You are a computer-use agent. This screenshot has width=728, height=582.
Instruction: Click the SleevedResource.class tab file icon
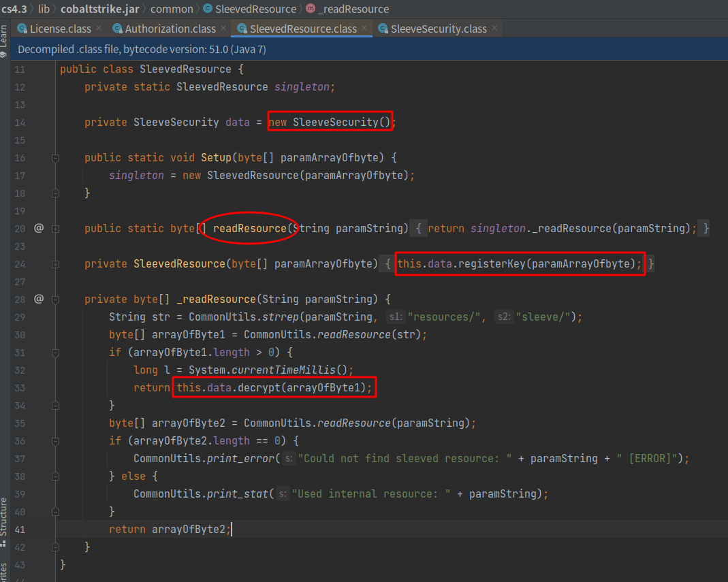click(x=242, y=29)
